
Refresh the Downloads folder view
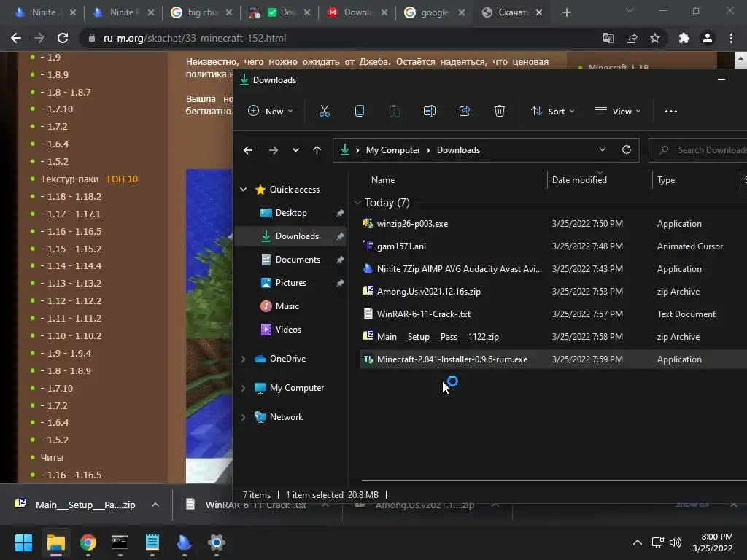click(627, 149)
